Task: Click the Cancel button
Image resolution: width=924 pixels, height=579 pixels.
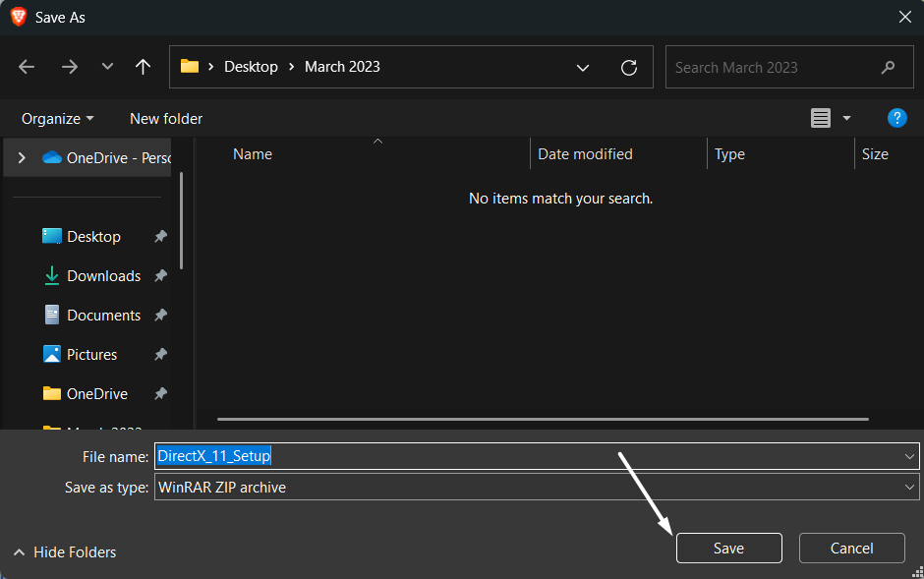Action: point(851,549)
